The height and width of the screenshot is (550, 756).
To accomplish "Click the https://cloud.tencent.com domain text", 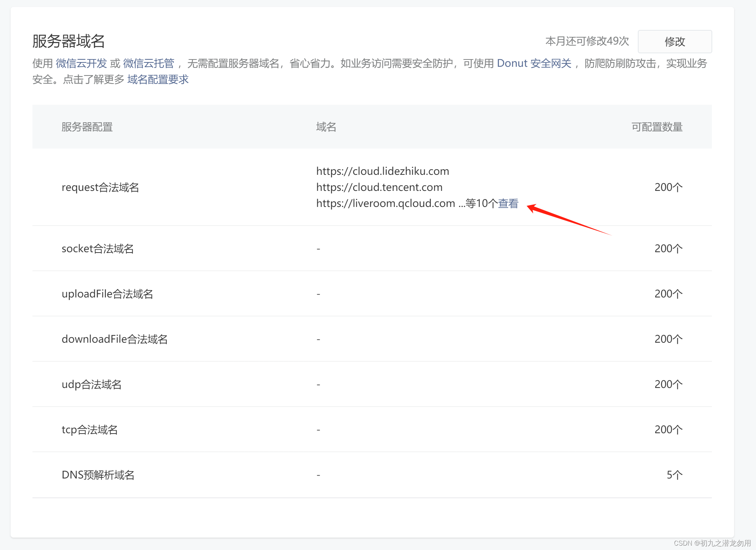I will tap(379, 187).
